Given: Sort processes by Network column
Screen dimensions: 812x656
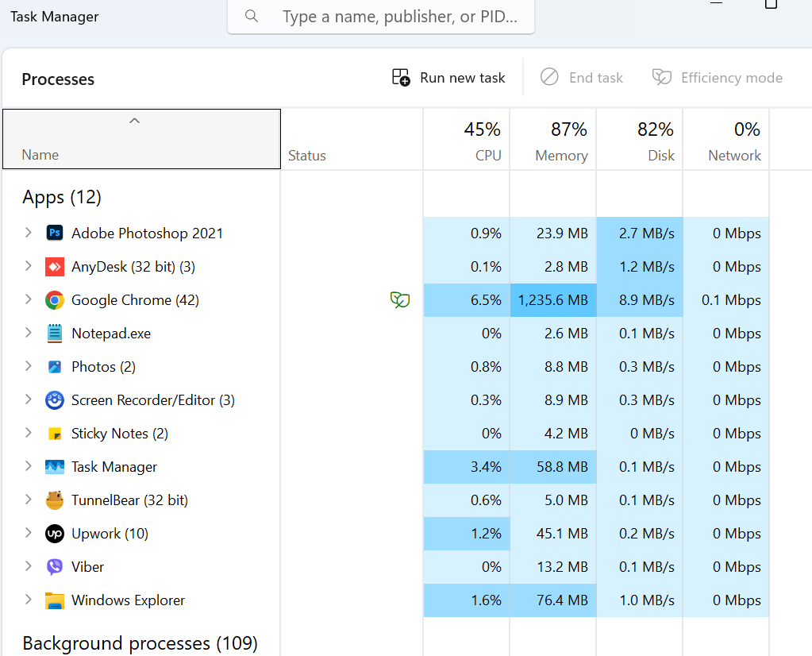Looking at the screenshot, I should 726,139.
